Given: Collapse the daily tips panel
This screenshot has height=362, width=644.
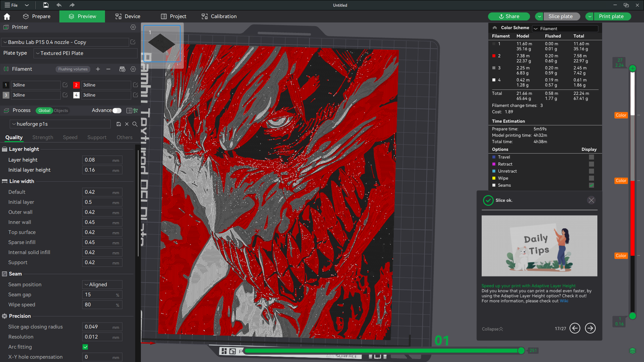Looking at the screenshot, I should pyautogui.click(x=492, y=329).
